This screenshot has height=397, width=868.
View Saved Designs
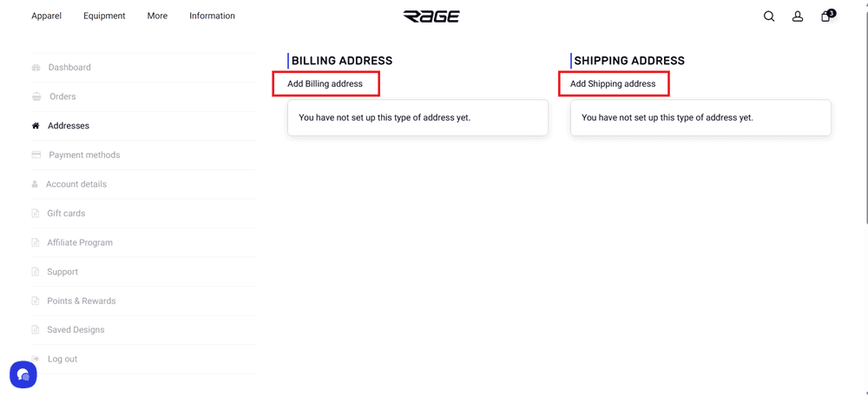click(x=76, y=330)
